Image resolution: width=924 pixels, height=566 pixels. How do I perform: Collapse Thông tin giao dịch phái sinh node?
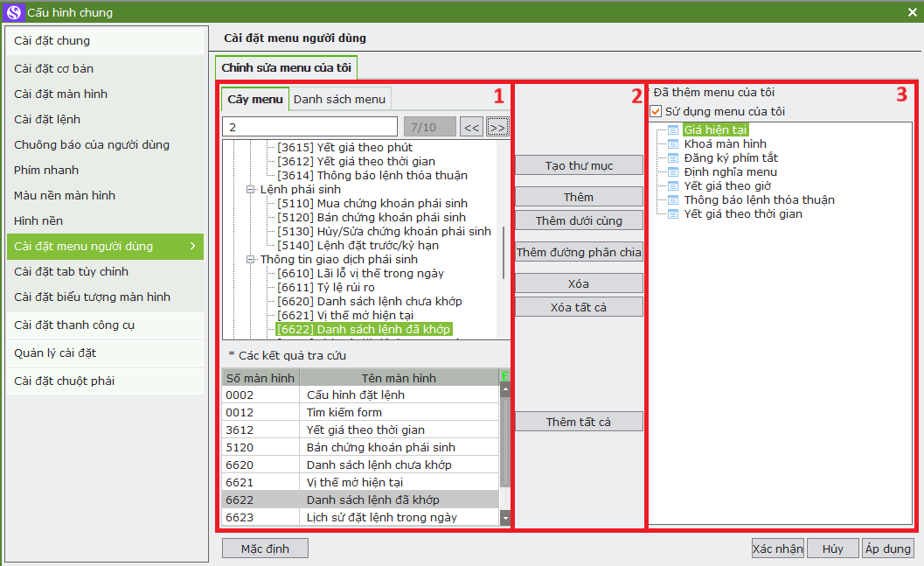(x=251, y=260)
